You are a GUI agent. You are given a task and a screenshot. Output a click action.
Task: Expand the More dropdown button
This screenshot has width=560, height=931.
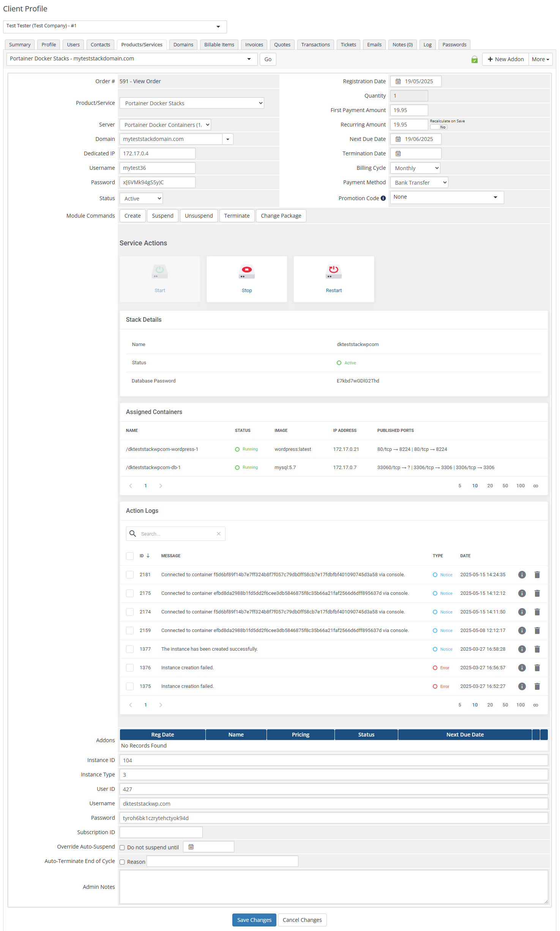[541, 59]
